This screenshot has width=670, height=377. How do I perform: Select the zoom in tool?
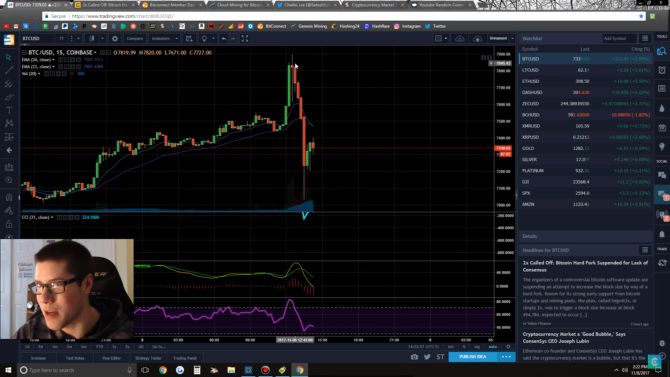tap(9, 180)
